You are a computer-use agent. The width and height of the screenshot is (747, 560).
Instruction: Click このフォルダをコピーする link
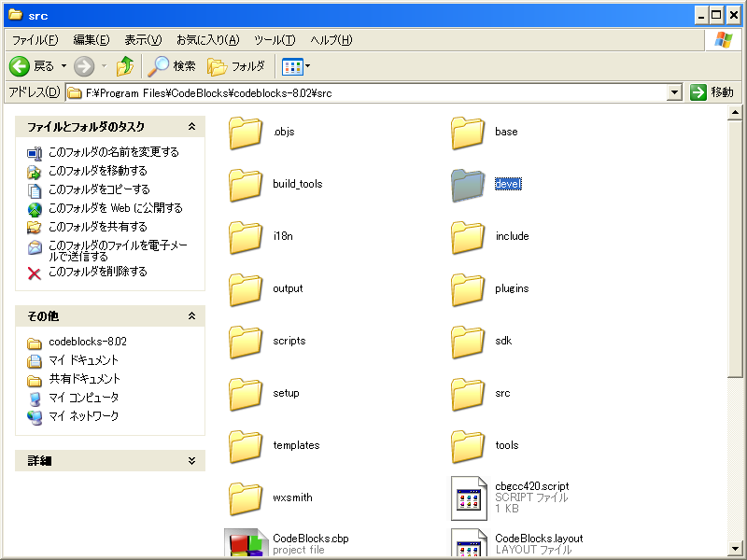(x=99, y=189)
